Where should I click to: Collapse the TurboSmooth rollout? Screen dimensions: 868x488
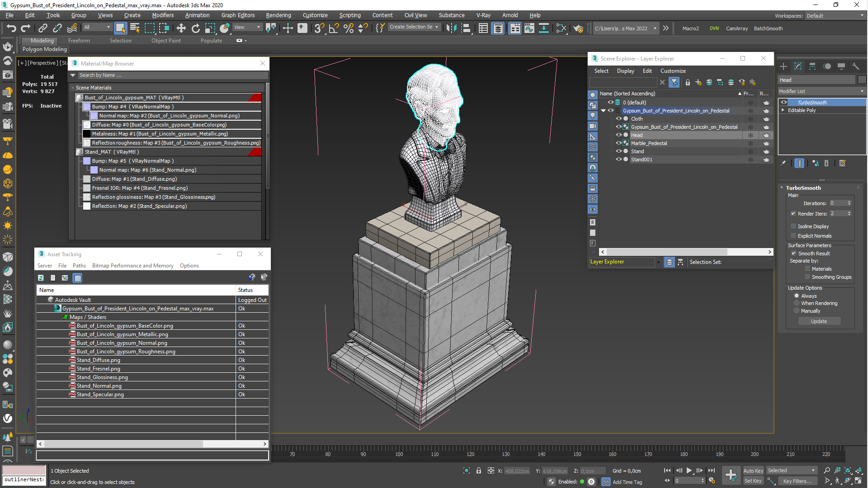[x=782, y=188]
